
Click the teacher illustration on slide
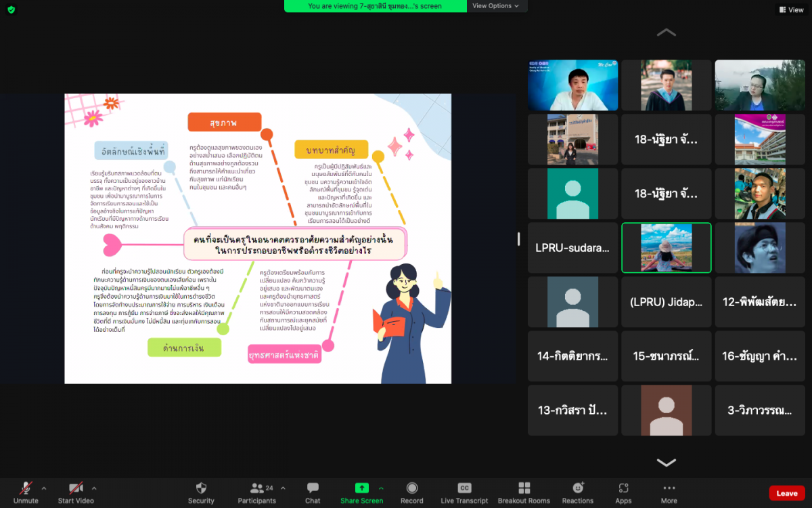(x=410, y=324)
